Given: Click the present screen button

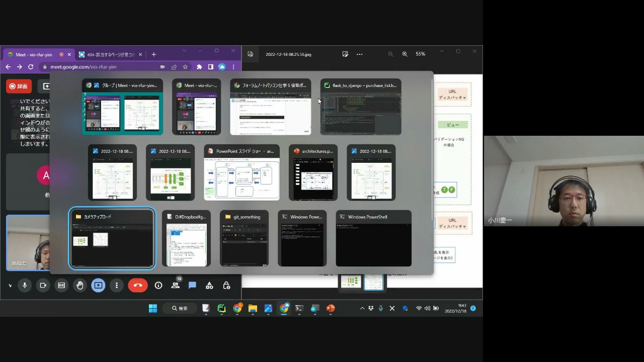Looking at the screenshot, I should (98, 285).
